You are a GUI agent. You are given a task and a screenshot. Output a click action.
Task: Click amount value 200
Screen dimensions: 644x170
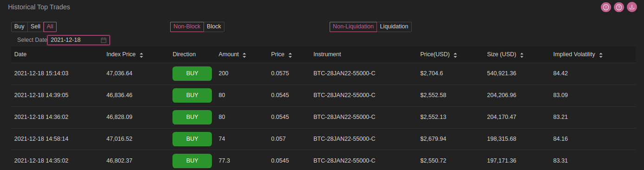tap(223, 73)
